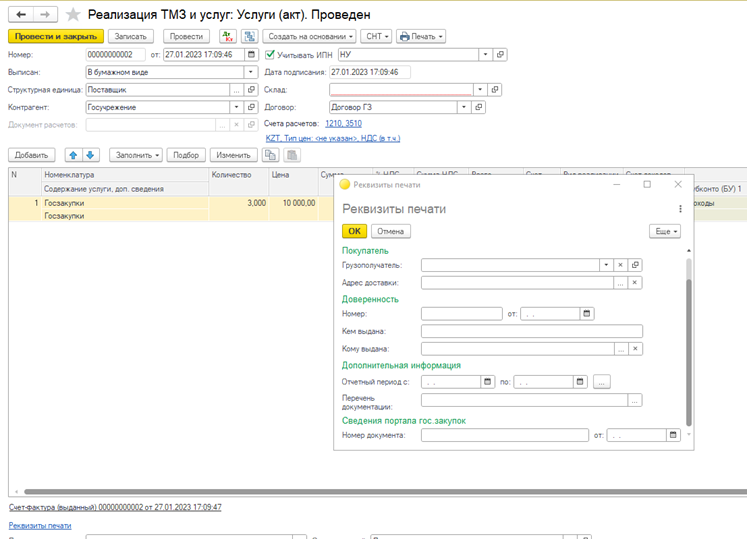This screenshot has width=747, height=539.
Task: Toggle the Учитывать ИПН checkbox
Action: click(269, 54)
